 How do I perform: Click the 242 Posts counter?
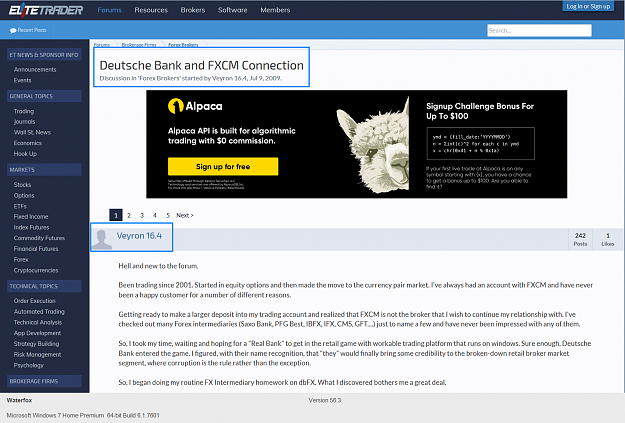click(580, 239)
